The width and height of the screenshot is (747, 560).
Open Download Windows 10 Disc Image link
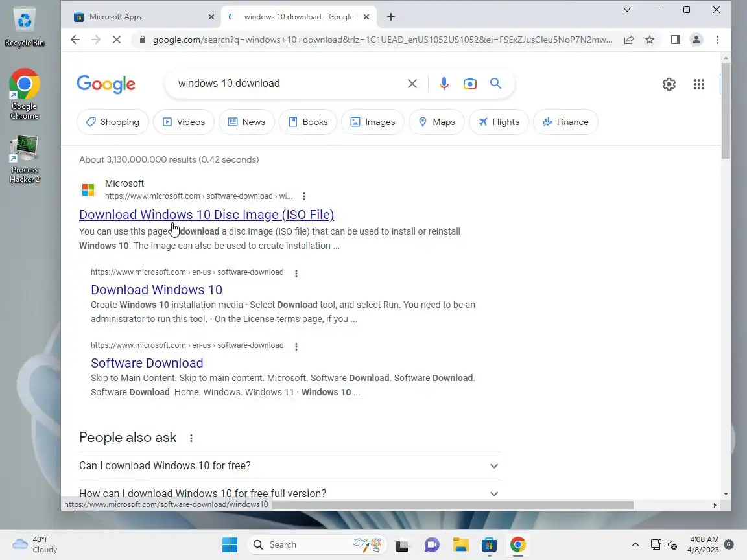coord(206,215)
